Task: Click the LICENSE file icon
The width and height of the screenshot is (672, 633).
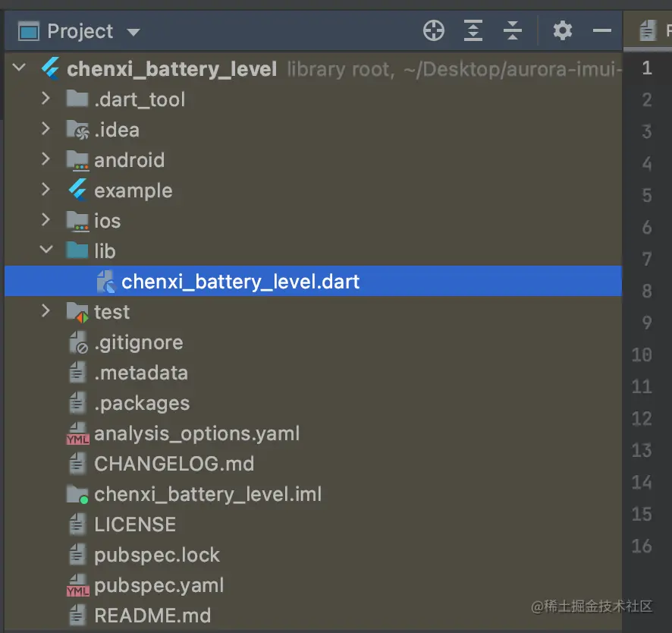Action: [x=77, y=524]
